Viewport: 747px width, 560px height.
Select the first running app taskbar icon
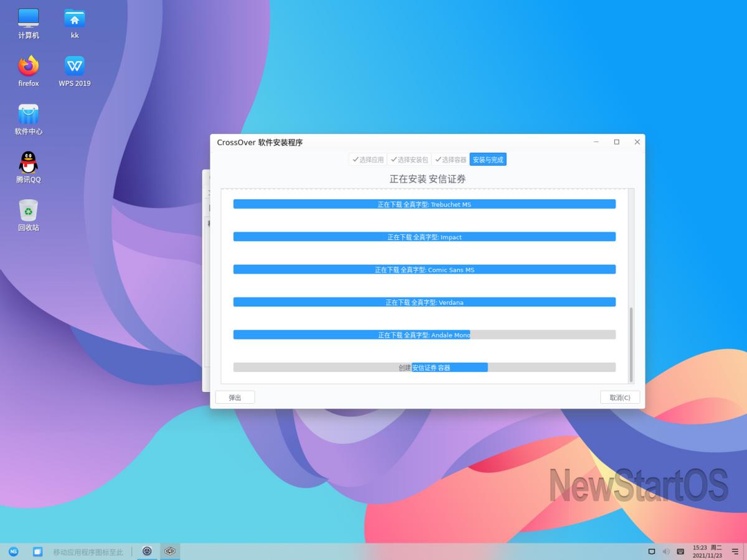tap(147, 551)
